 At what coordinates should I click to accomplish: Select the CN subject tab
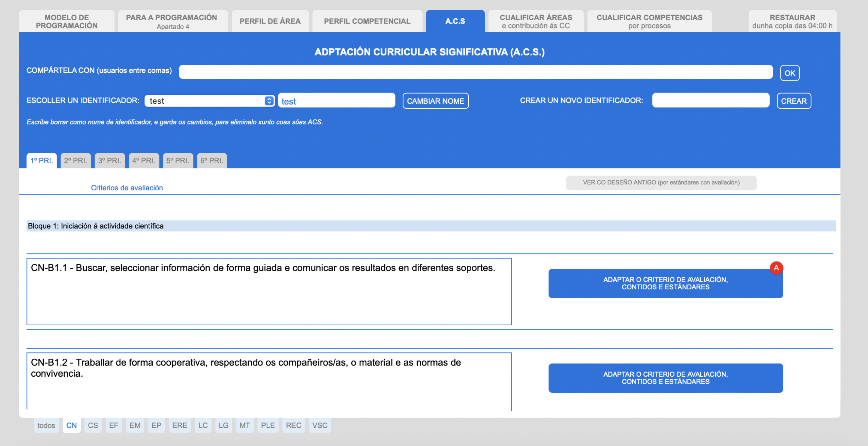[x=72, y=425]
